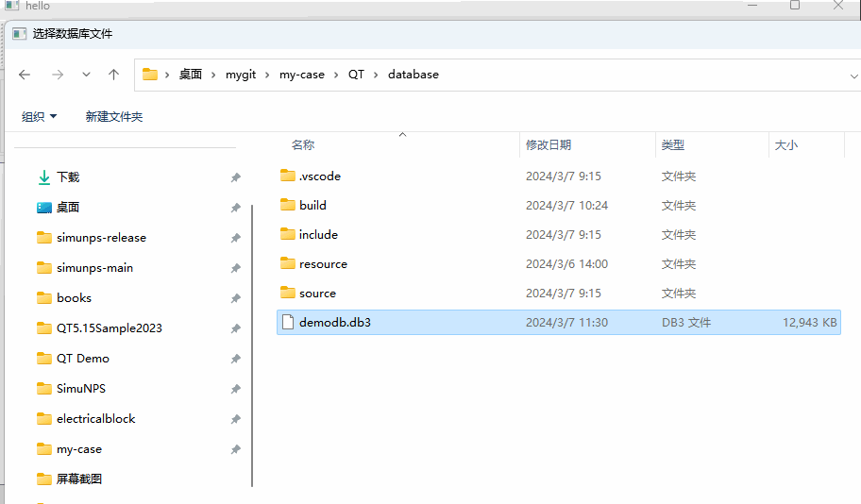Click the pin icon next to simunps-main
Screen dimensions: 861x504
click(236, 268)
